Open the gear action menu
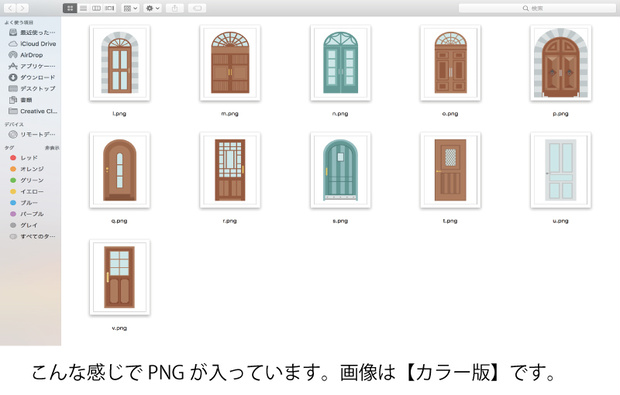This screenshot has height=395, width=620. (153, 8)
